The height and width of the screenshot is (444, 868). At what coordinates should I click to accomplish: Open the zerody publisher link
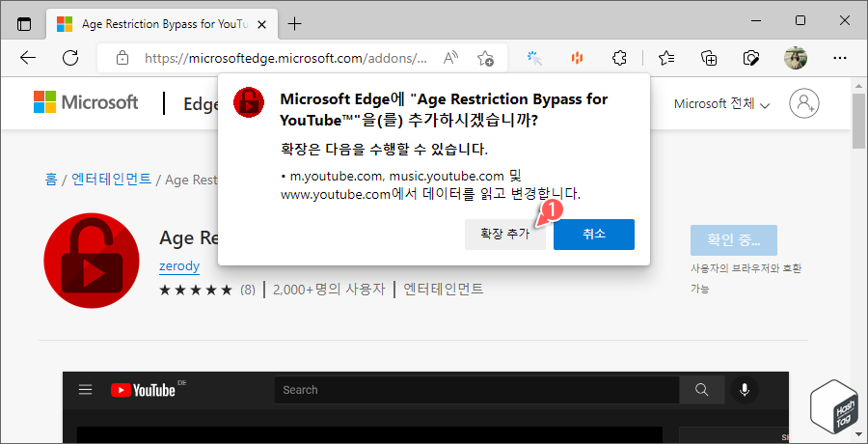[x=179, y=266]
